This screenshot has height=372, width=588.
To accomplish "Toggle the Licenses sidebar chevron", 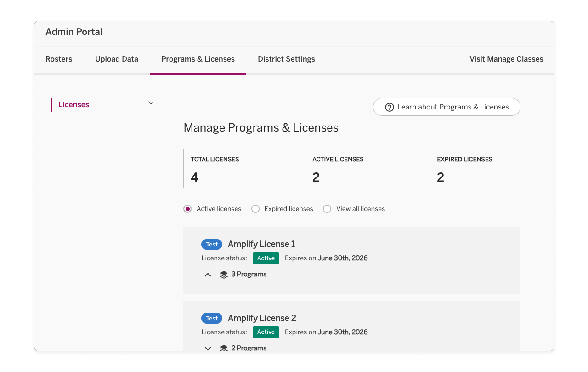I will (x=151, y=103).
